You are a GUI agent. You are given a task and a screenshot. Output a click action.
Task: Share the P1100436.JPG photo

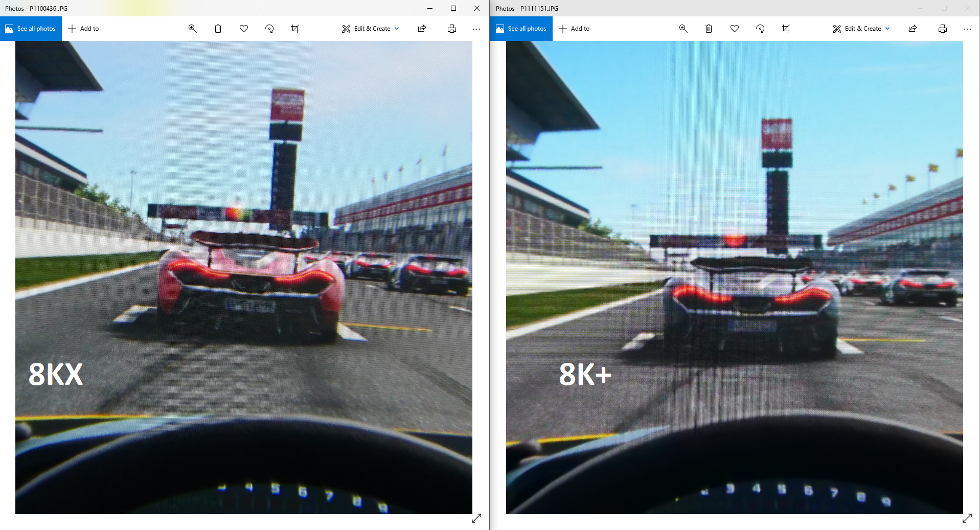[422, 29]
